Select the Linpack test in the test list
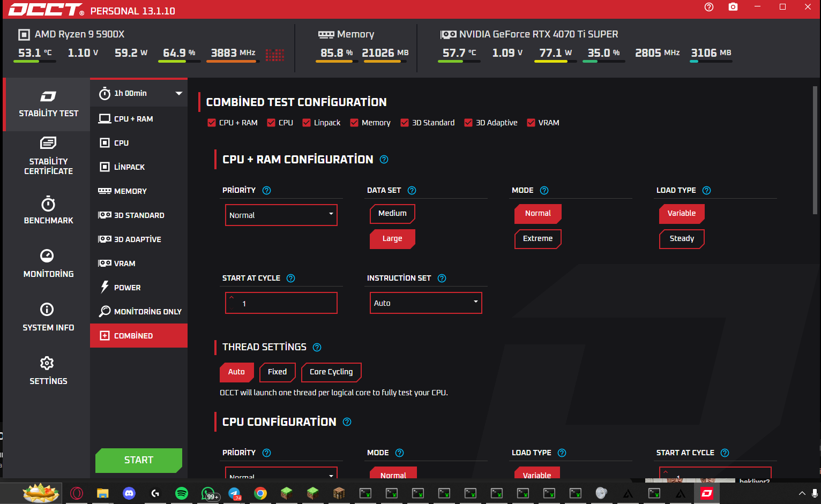This screenshot has width=821, height=504. [139, 167]
